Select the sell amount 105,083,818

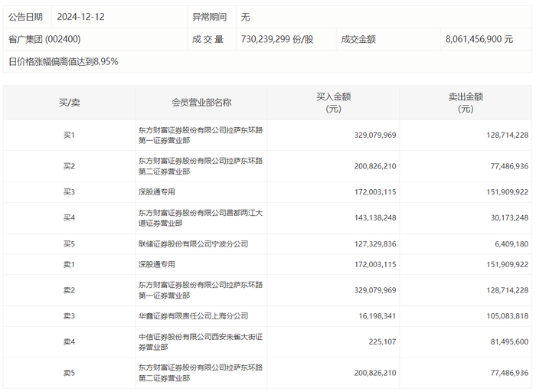507,316
